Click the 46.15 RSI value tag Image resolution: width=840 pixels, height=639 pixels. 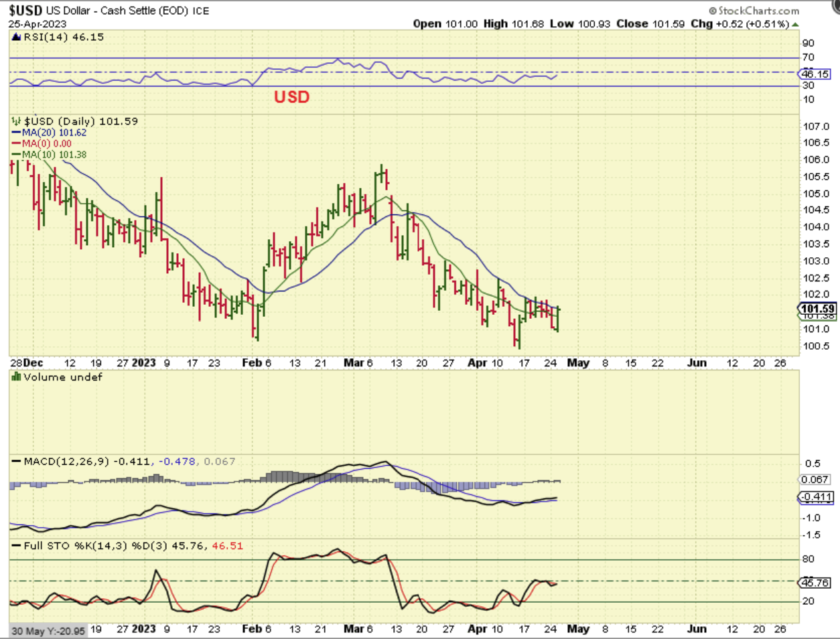click(815, 74)
